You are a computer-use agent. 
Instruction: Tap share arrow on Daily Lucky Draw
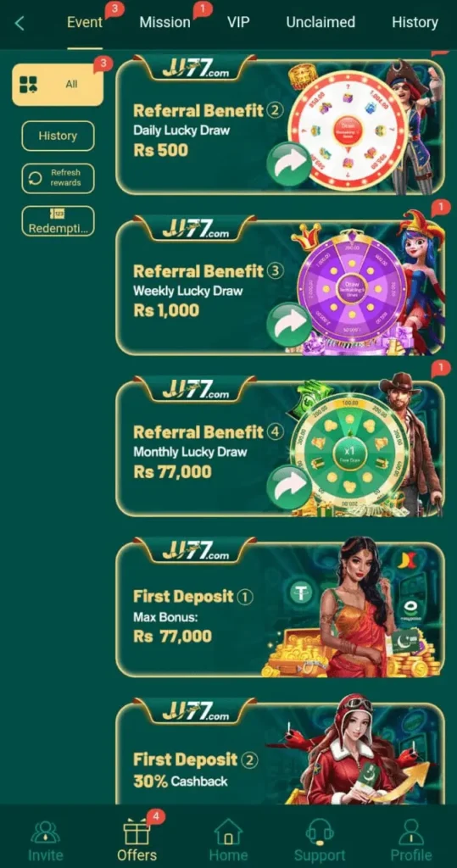click(x=288, y=164)
